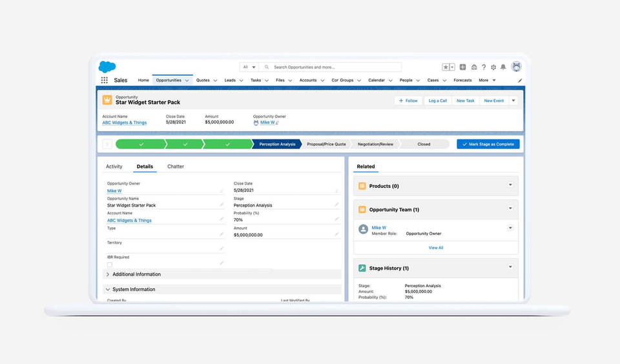Click the Salesforce cloud logo

click(107, 66)
